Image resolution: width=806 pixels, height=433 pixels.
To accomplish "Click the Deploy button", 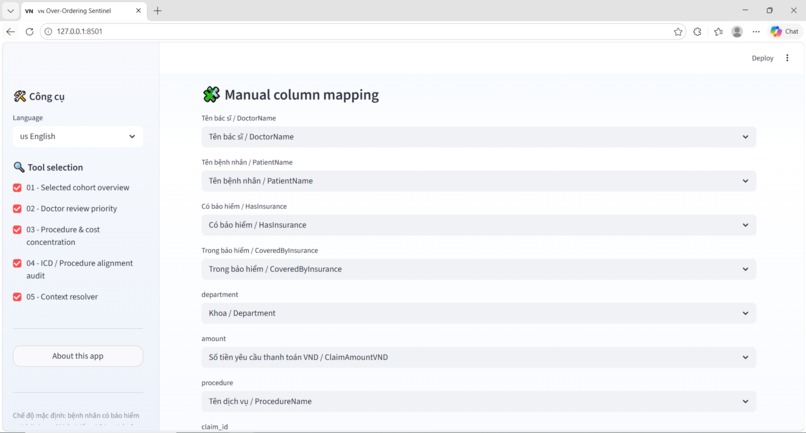I will (x=762, y=58).
